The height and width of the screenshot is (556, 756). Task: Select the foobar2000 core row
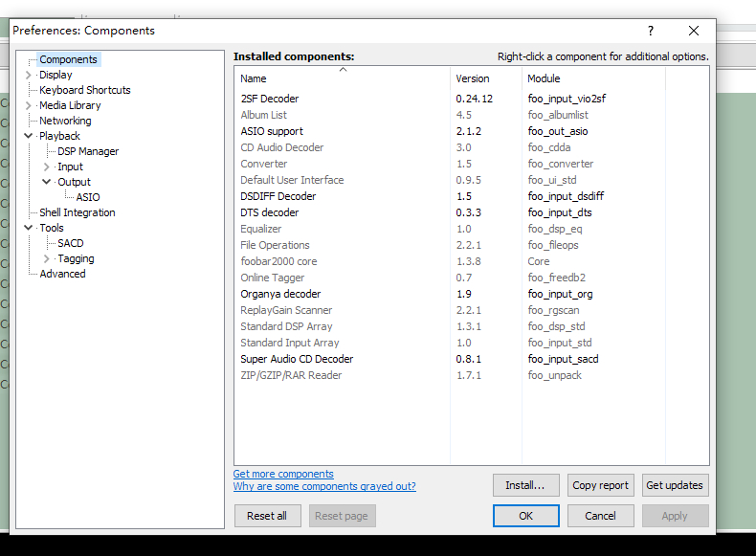pos(472,261)
